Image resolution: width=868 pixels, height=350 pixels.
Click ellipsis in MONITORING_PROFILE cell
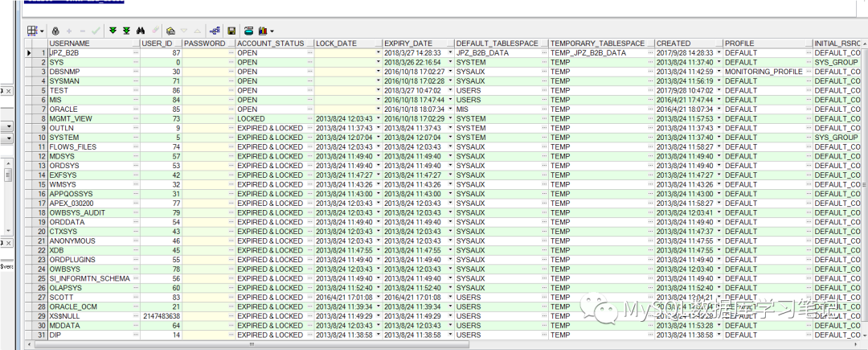(809, 72)
